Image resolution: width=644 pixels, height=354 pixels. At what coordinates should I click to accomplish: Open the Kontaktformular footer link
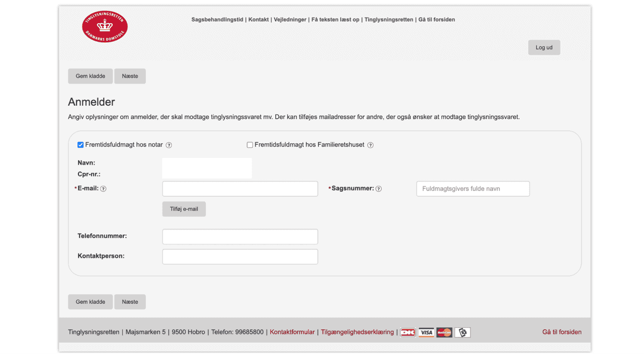292,332
